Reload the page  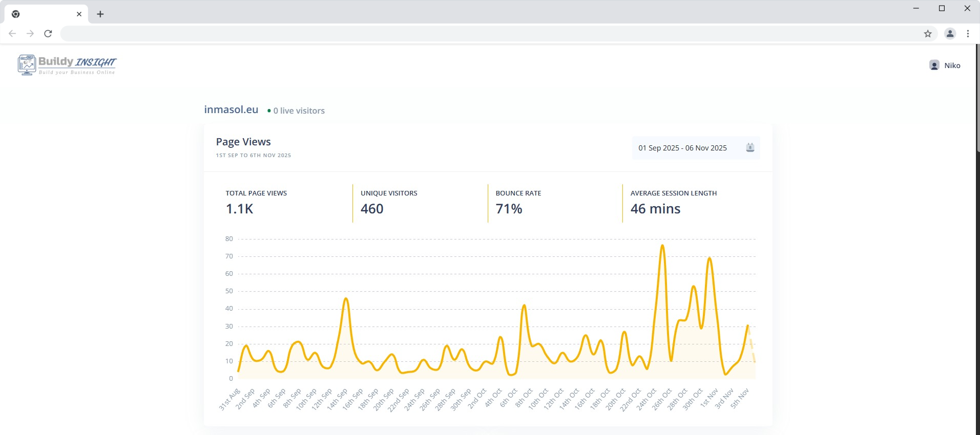[x=48, y=34]
